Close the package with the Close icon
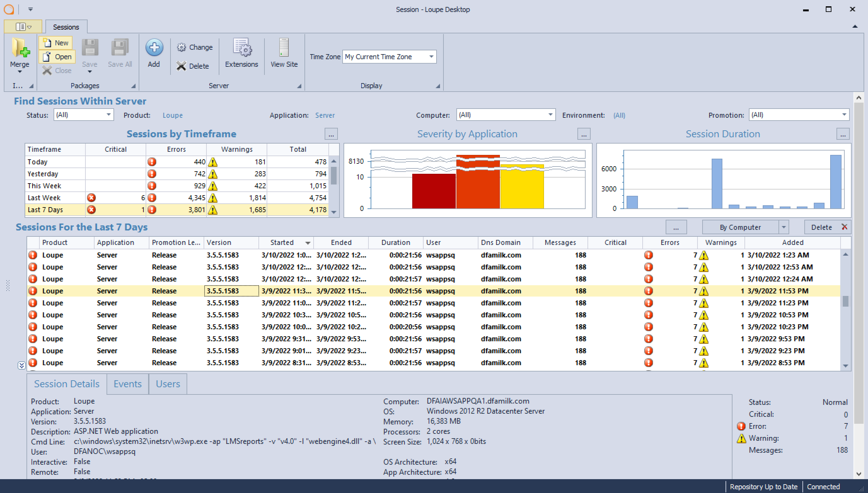Viewport: 868px width, 493px height. 57,71
